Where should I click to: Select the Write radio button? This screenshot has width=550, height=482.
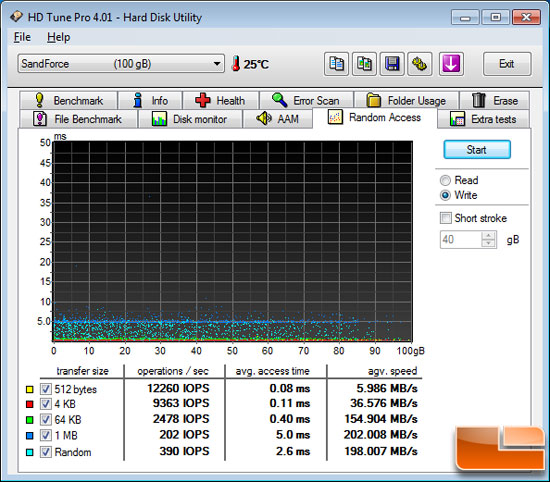445,195
